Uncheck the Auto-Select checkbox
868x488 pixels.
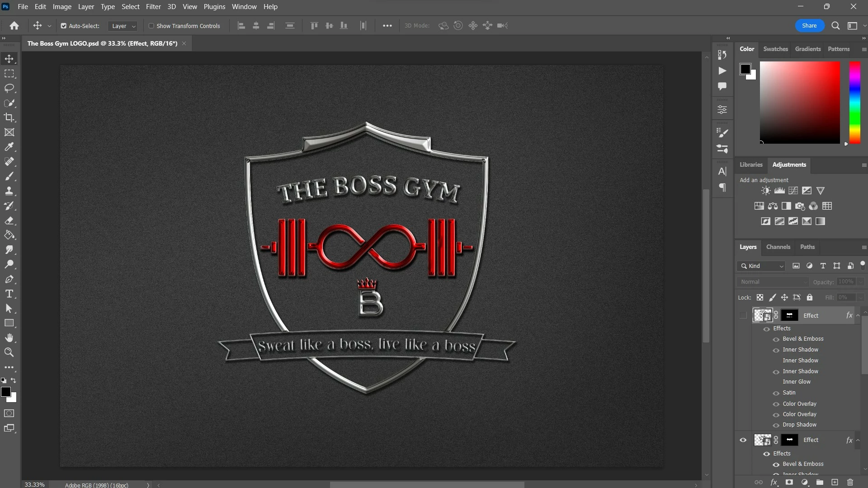[x=64, y=26]
